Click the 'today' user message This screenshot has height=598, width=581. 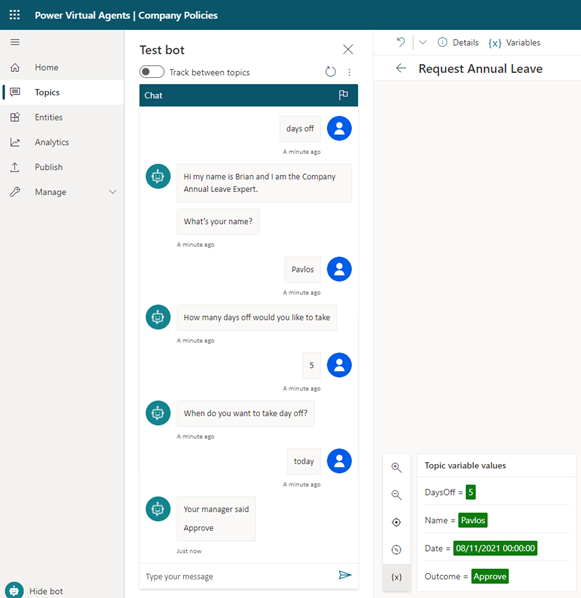(304, 461)
